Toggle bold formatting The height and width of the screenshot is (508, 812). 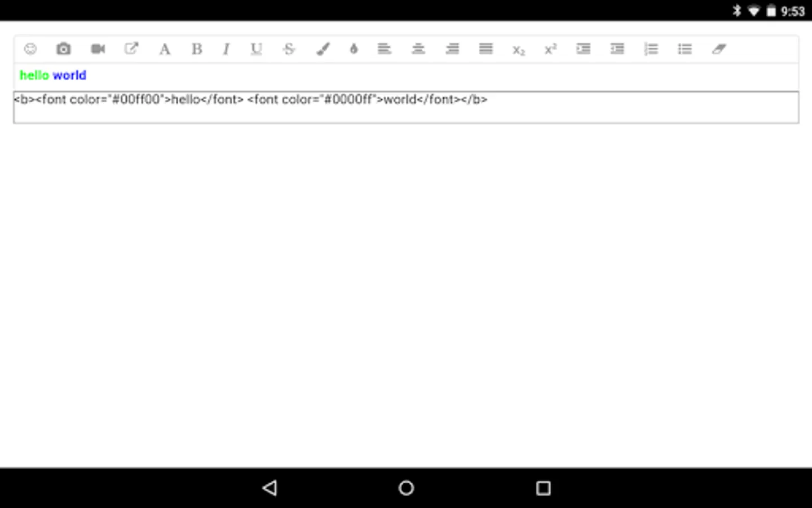(197, 49)
